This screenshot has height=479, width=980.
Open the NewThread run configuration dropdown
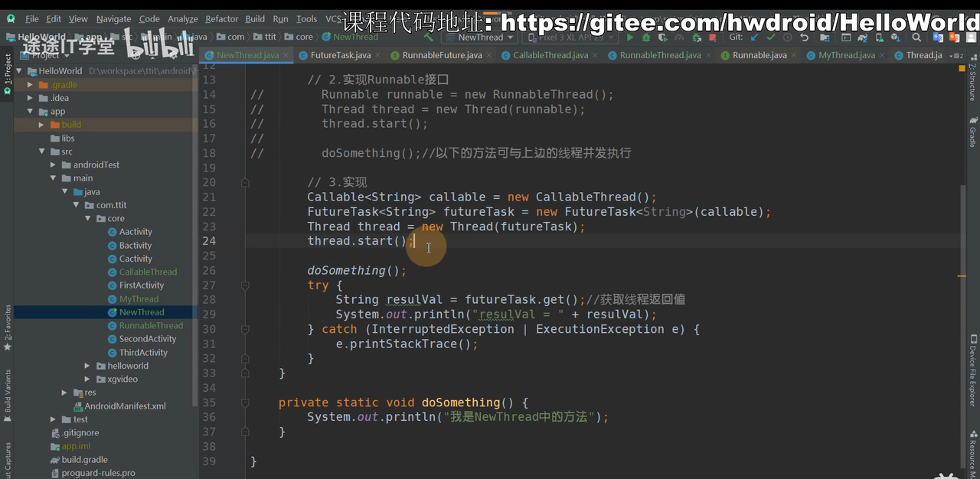(479, 37)
